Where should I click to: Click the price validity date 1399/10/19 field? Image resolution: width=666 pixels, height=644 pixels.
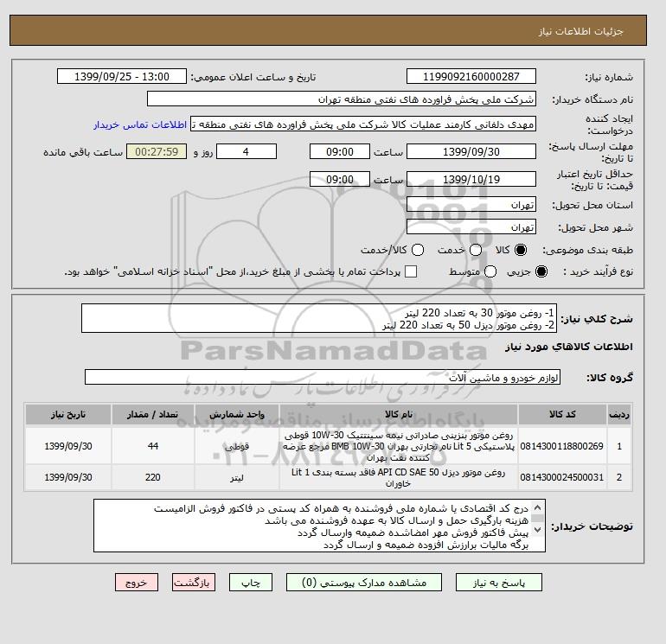(x=471, y=179)
